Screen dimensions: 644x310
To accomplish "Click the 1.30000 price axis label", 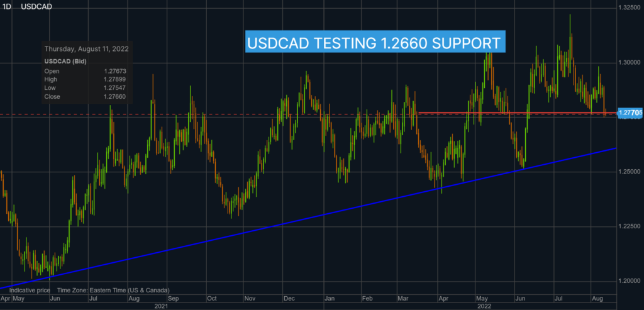I will pos(630,63).
